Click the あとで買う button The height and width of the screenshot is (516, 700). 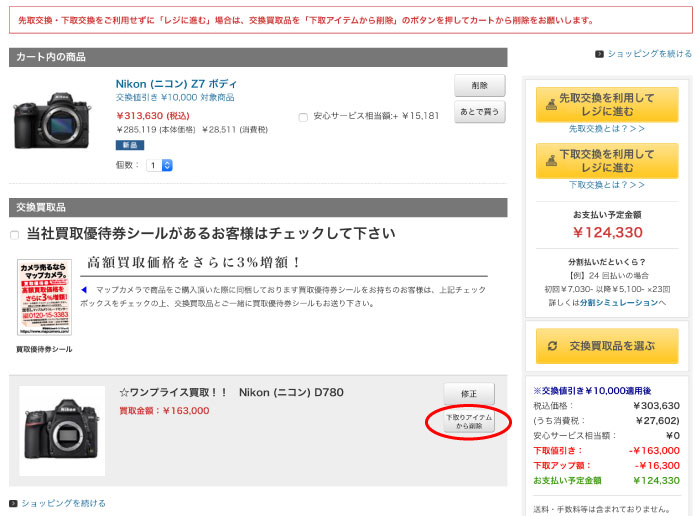point(479,111)
